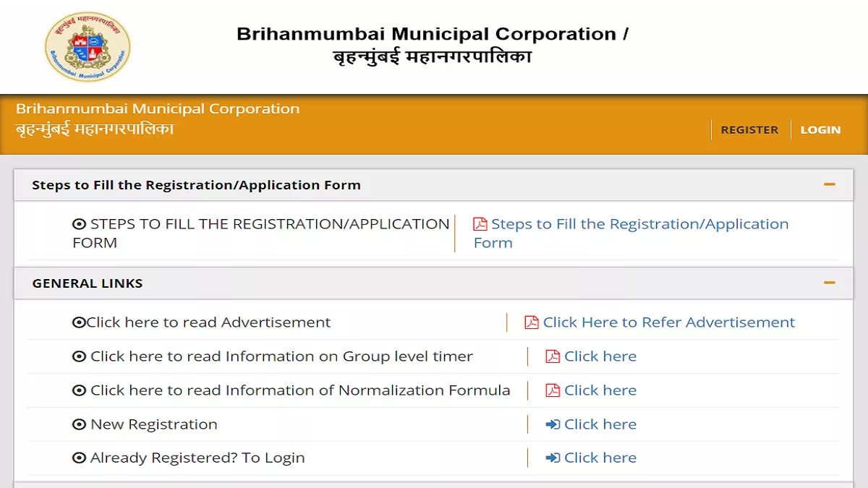Follow Click here link for Normalization Formula

coord(600,390)
